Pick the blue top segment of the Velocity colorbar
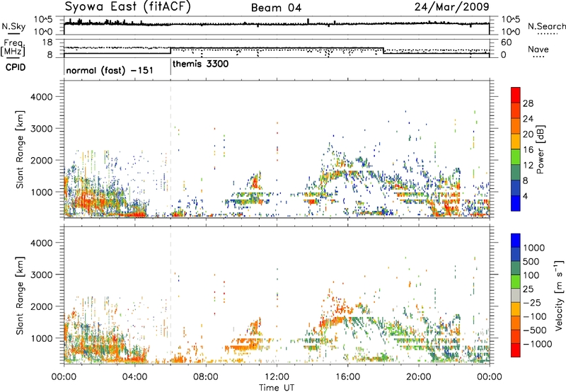This screenshot has width=566, height=392. click(516, 241)
